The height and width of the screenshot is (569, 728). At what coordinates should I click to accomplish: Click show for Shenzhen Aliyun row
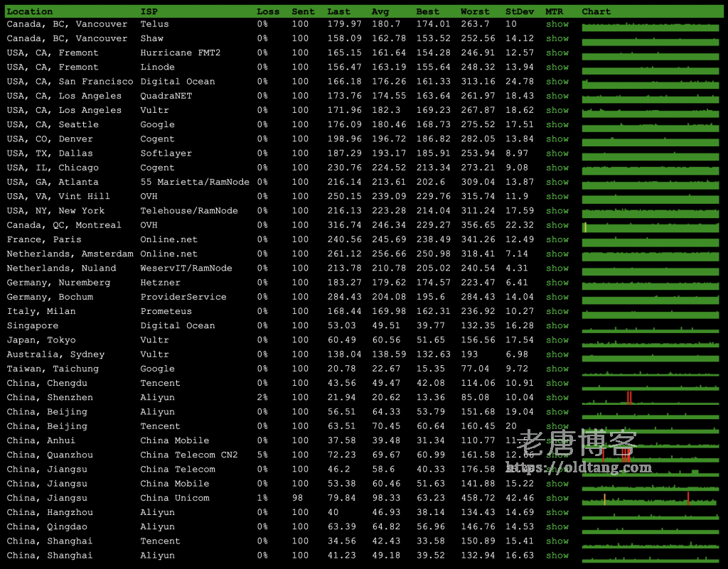pos(557,398)
